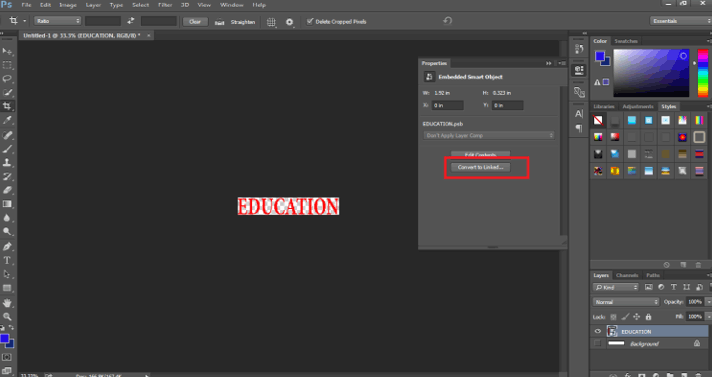Open the Fill slider arrow
712x377 pixels.
[708, 317]
